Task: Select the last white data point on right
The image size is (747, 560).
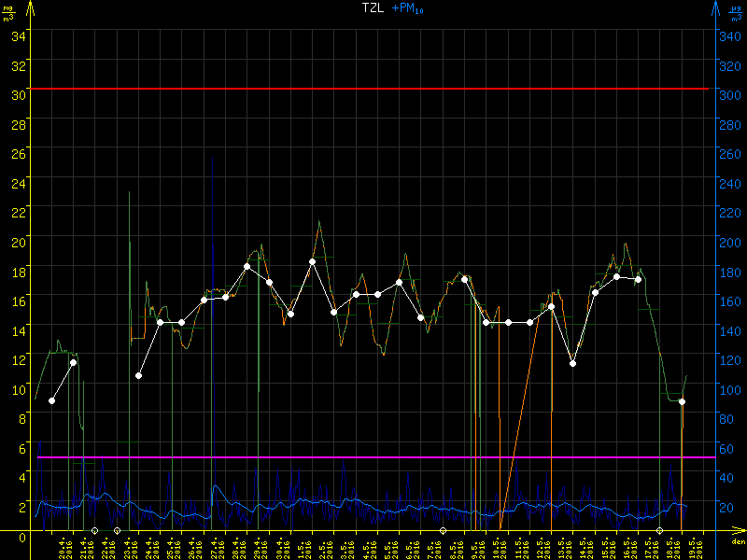Action: coord(683,401)
